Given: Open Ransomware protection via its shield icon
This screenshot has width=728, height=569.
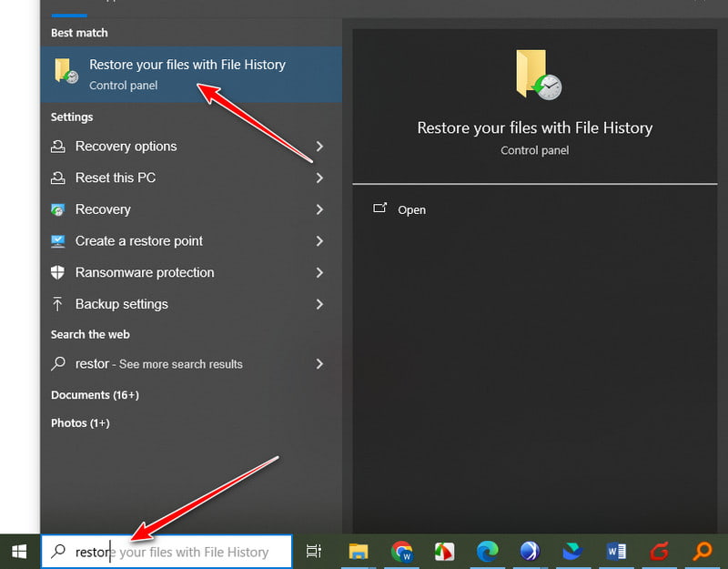Looking at the screenshot, I should (58, 272).
